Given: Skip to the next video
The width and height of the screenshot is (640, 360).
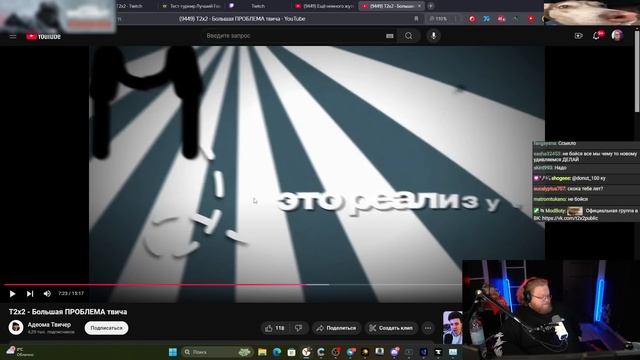Looking at the screenshot, I should [30, 293].
